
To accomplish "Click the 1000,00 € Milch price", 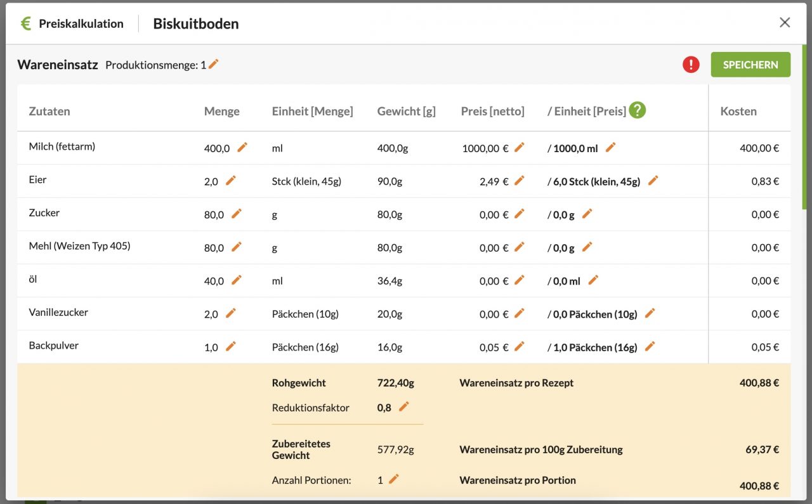I will tap(485, 148).
